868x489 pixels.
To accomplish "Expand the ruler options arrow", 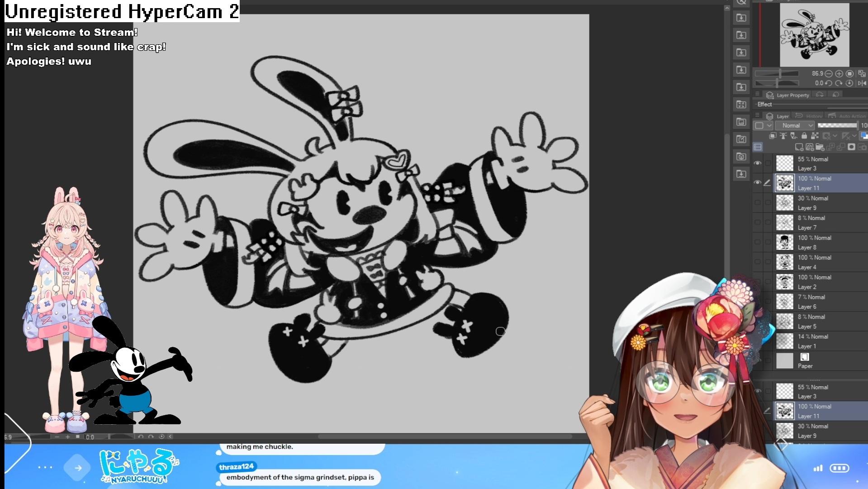I will pyautogui.click(x=854, y=135).
